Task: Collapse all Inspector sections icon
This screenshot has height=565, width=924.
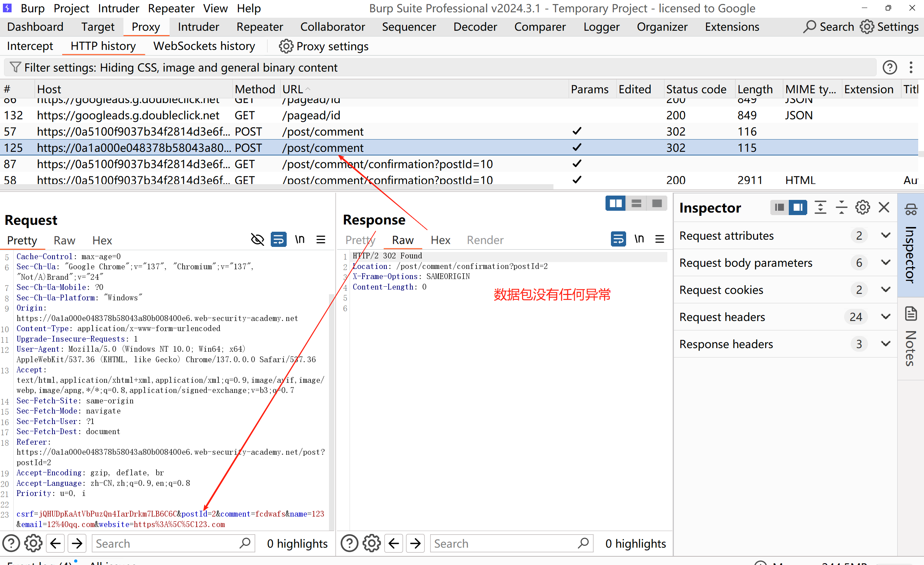Action: click(841, 207)
